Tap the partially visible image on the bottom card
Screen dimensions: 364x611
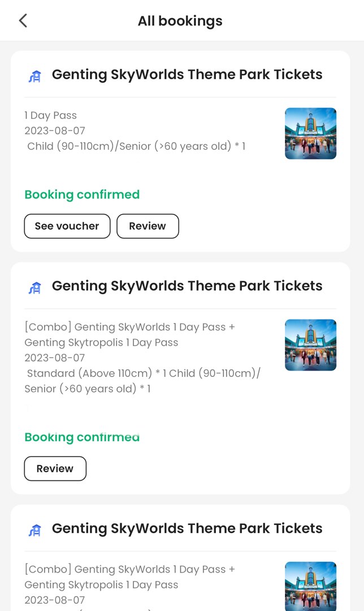[x=310, y=587]
